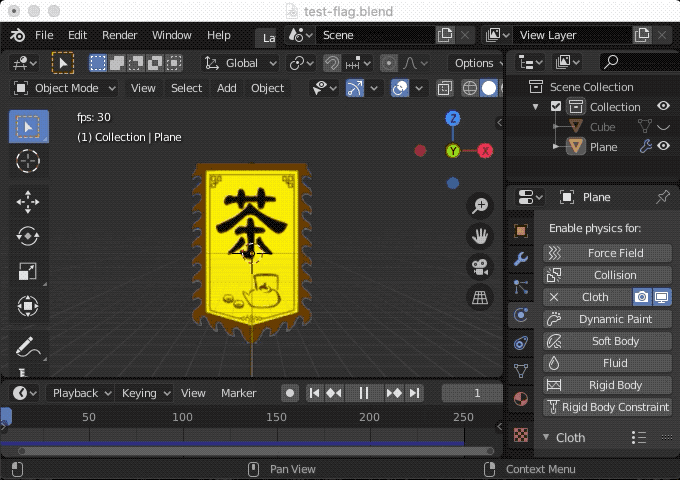Select the Cursor tool
Image resolution: width=680 pixels, height=480 pixels.
click(28, 161)
